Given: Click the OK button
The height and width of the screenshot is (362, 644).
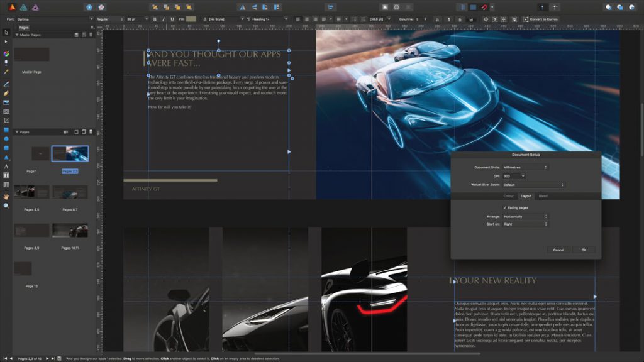Looking at the screenshot, I should [x=584, y=250].
